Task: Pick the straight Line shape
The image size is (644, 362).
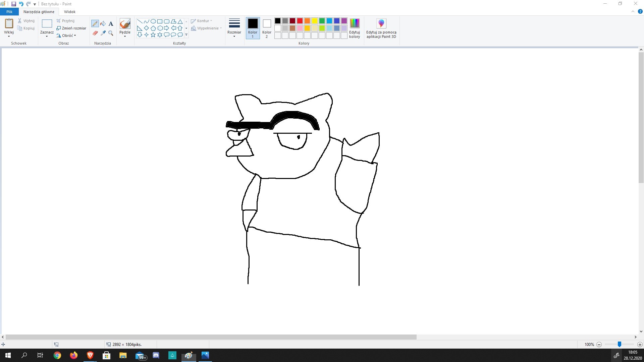Action: pos(140,21)
